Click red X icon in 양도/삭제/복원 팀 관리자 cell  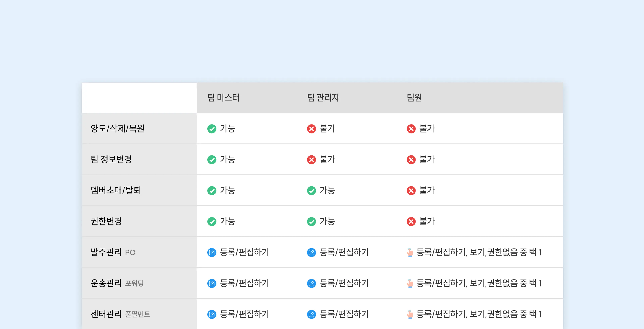[x=311, y=129]
